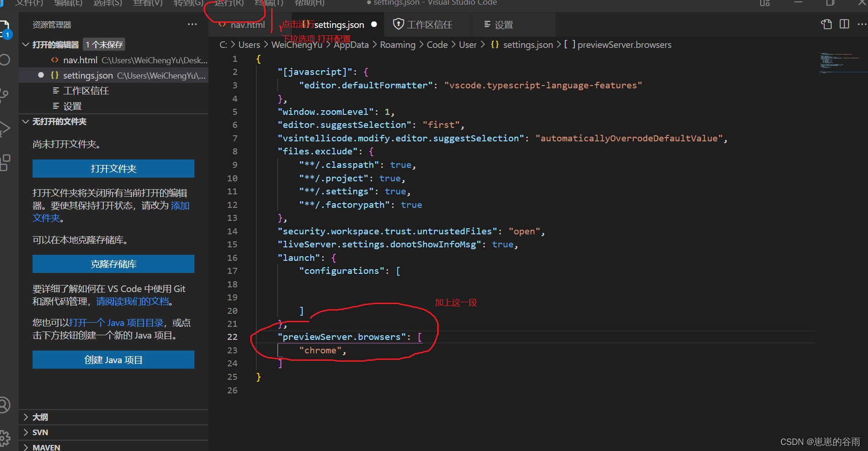Click the unsaved dot on settings.json tab
The height and width of the screenshot is (451, 868).
[x=374, y=24]
